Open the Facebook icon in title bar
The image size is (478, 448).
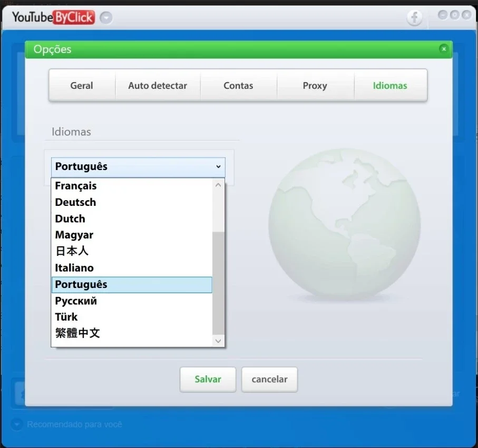click(414, 17)
